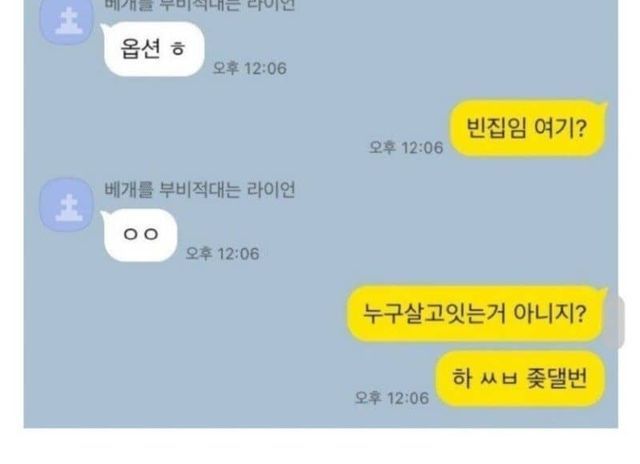Click white margin below the chat screenshot
The height and width of the screenshot is (464, 640).
(320, 446)
